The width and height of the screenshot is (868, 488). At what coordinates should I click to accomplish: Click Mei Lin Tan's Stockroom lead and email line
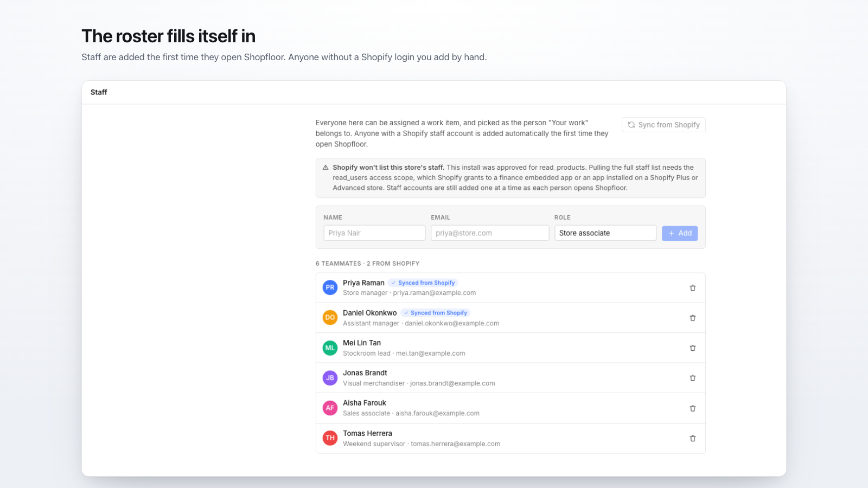coord(404,354)
